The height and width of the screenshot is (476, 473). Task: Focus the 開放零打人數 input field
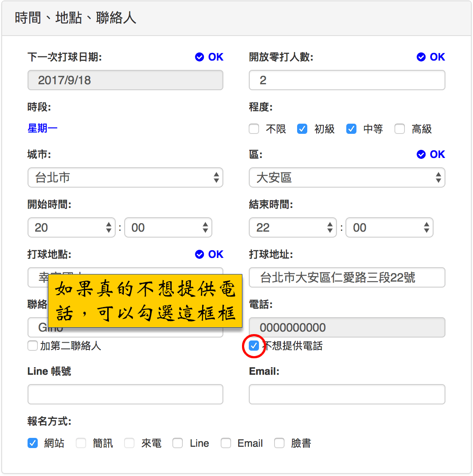point(347,80)
